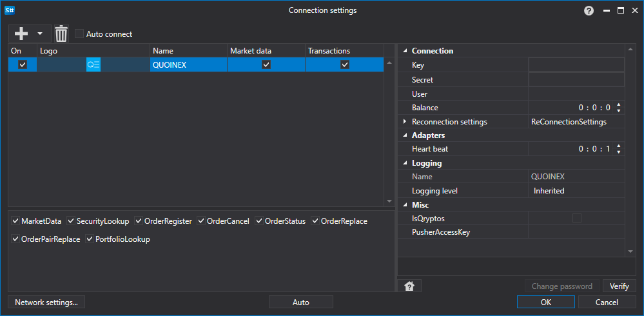The image size is (644, 316).
Task: Uncheck the PortfolioLookup checkbox
Action: pos(90,239)
